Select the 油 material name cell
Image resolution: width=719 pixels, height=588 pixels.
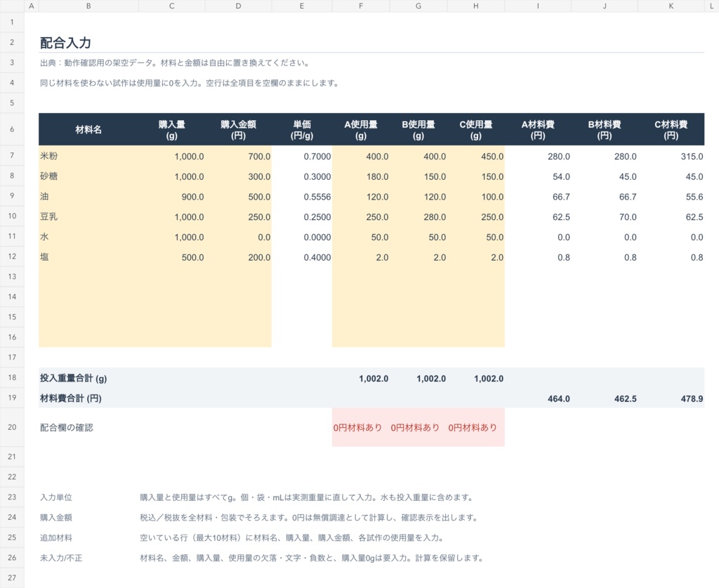[x=88, y=196]
